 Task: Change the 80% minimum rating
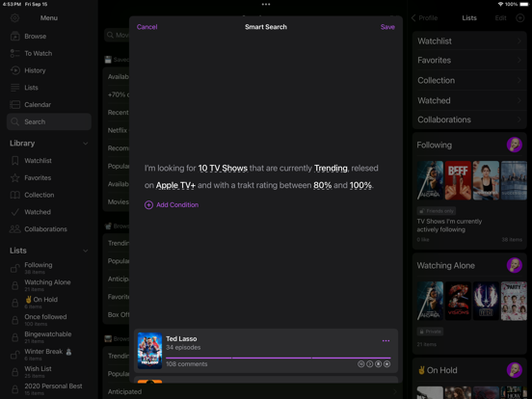322,185
